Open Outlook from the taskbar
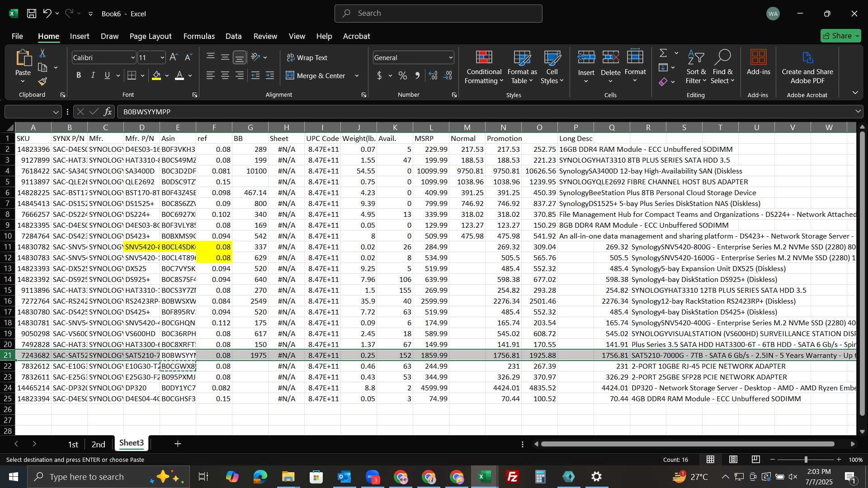 pyautogui.click(x=344, y=477)
